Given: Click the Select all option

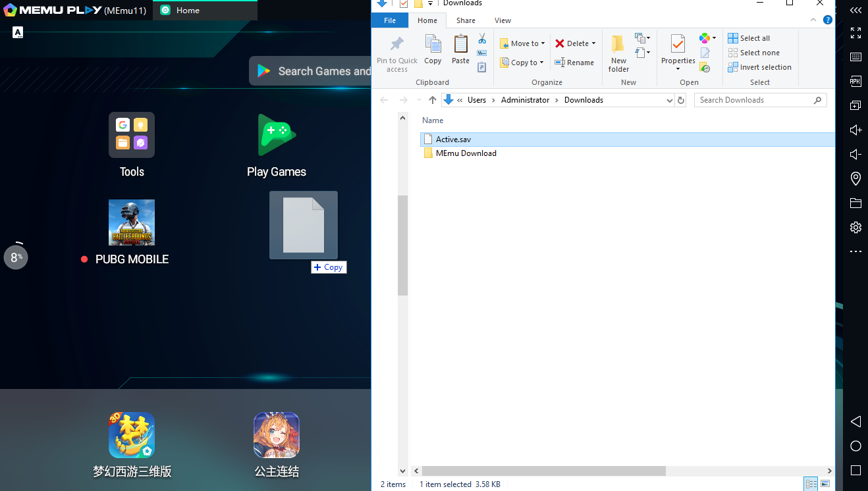Looking at the screenshot, I should click(749, 38).
